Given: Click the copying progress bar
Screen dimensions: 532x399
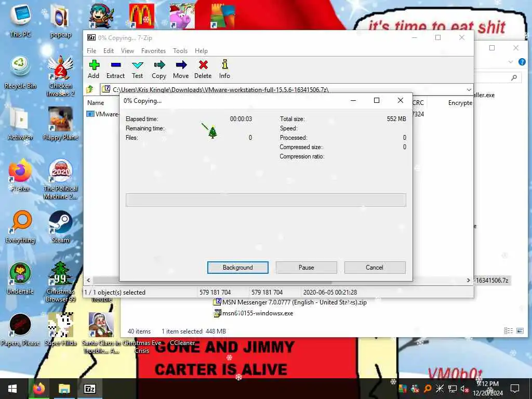Looking at the screenshot, I should point(265,200).
